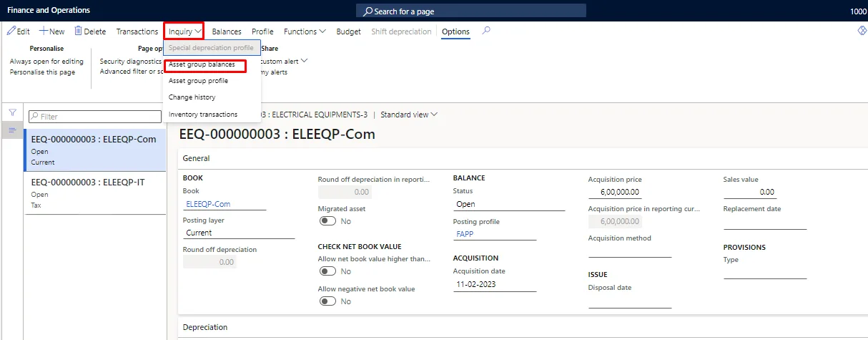The image size is (868, 340).
Task: Toggle Allow negative net book value switch
Action: [x=327, y=301]
